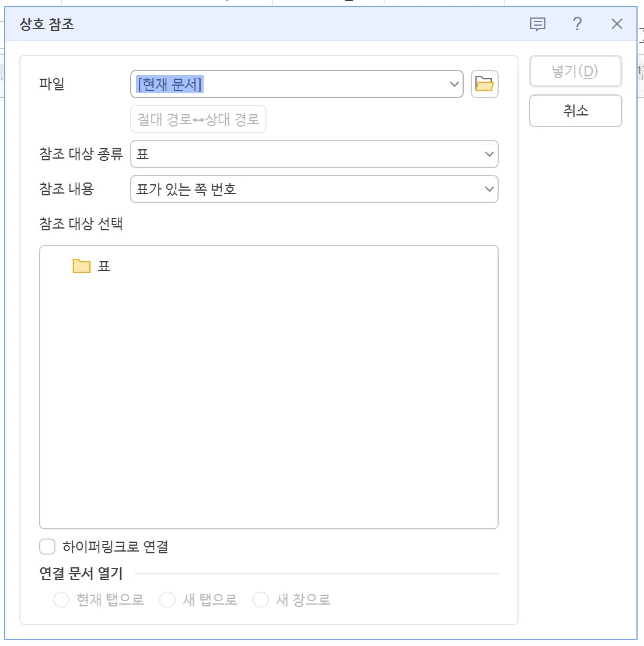Click the feedback comment icon in the title bar
This screenshot has height=646, width=644.
click(x=537, y=24)
